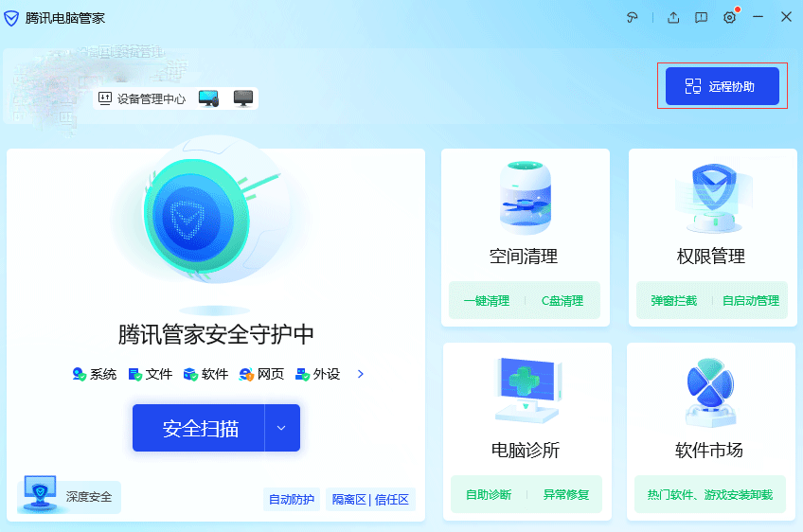Close the Tencent PC Manager window
The height and width of the screenshot is (532, 803).
[786, 17]
